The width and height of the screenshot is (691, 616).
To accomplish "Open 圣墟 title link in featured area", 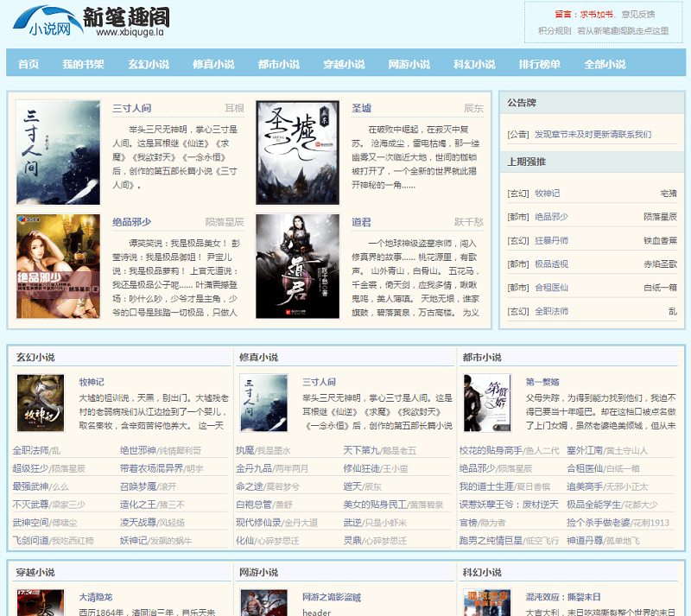I will [x=361, y=108].
